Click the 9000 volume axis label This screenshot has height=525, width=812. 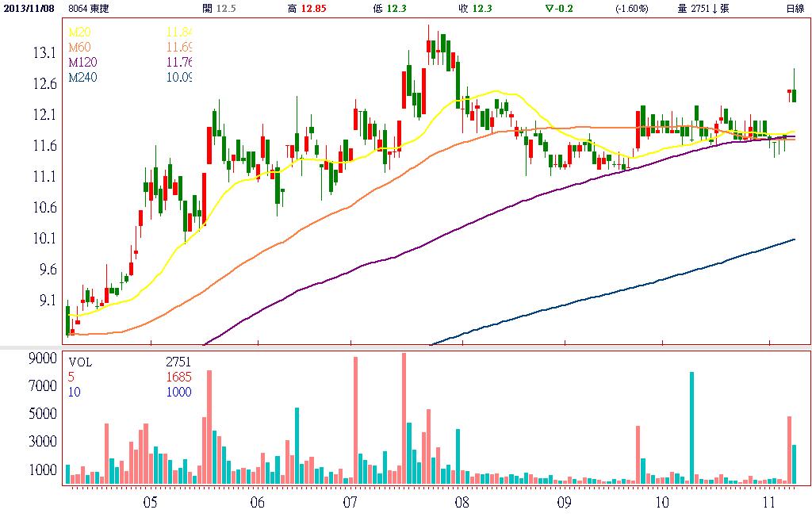pos(41,358)
